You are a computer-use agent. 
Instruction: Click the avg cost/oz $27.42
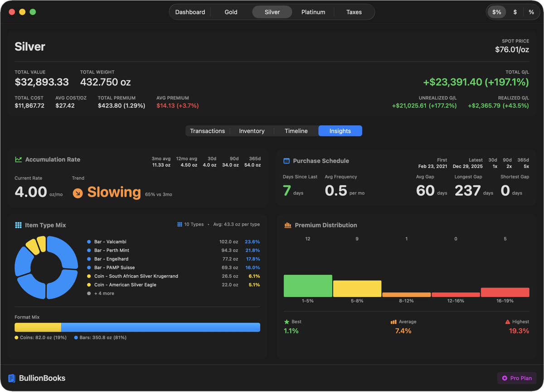point(65,106)
